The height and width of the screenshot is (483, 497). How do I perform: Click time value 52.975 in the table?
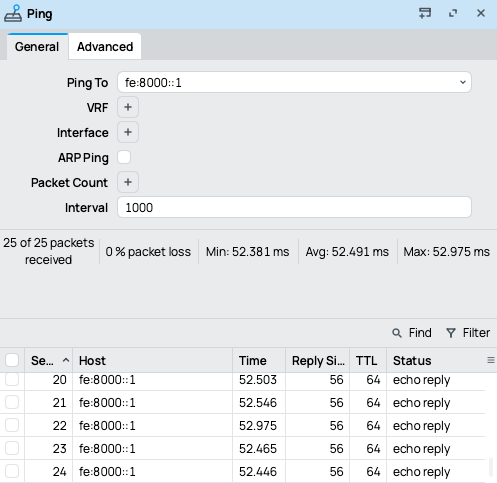click(258, 426)
